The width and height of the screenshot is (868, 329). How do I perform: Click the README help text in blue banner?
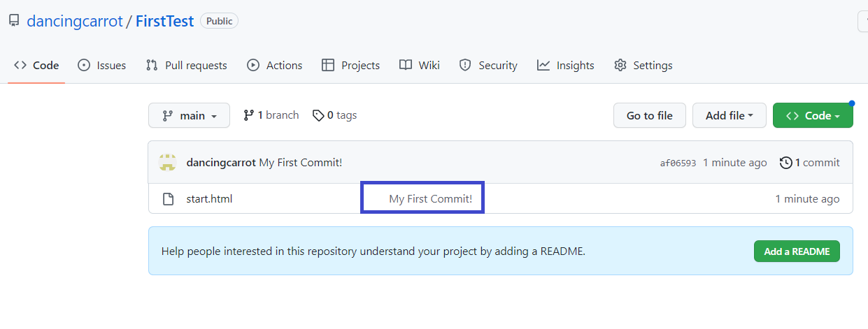coord(373,251)
